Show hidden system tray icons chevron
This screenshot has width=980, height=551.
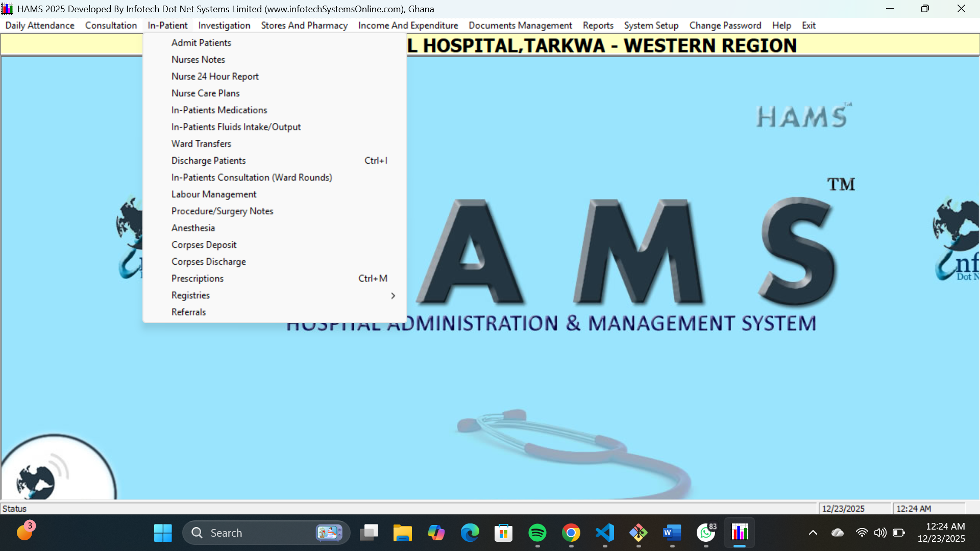pyautogui.click(x=813, y=533)
